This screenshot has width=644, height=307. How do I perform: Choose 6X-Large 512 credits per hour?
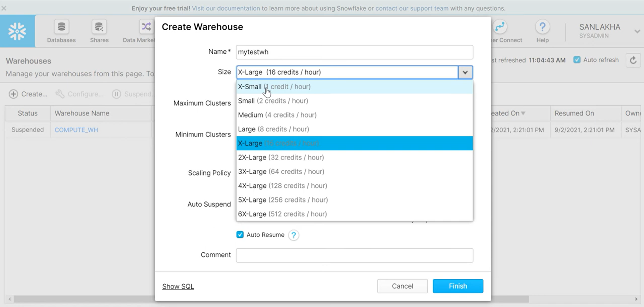click(x=355, y=214)
